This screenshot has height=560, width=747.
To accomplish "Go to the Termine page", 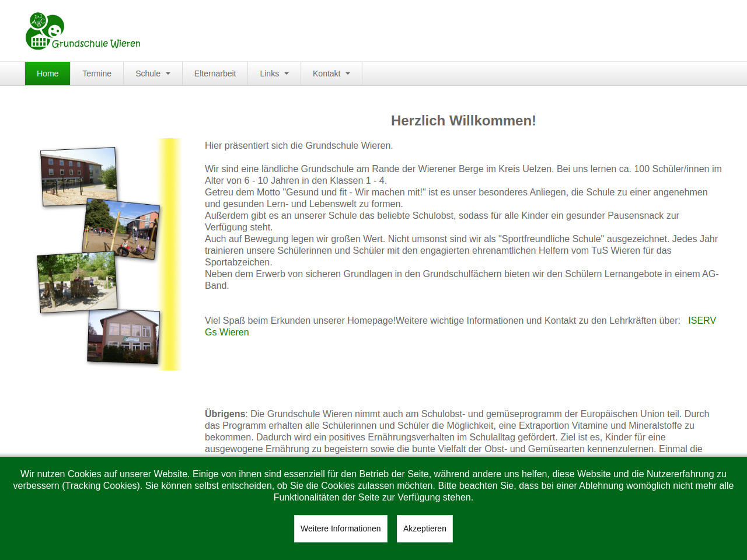I will [97, 73].
